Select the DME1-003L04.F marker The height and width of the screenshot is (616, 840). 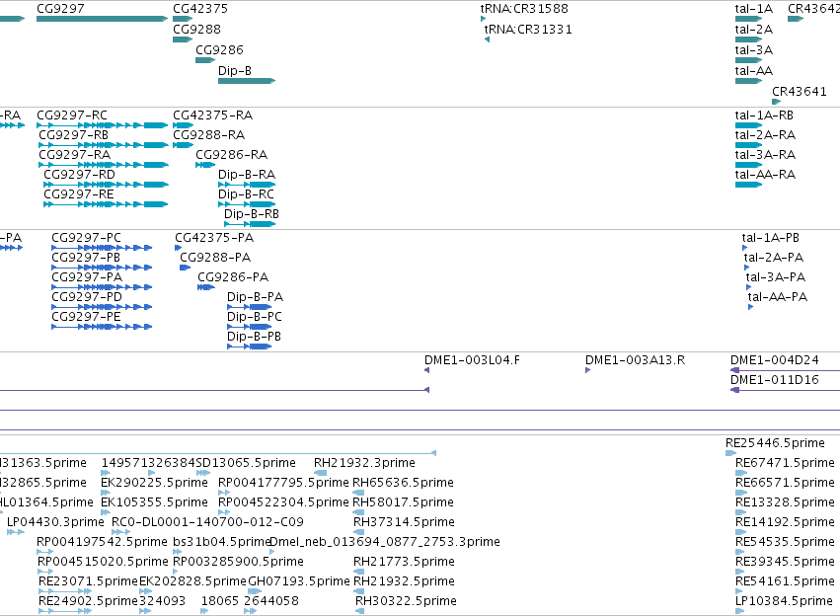tap(427, 370)
